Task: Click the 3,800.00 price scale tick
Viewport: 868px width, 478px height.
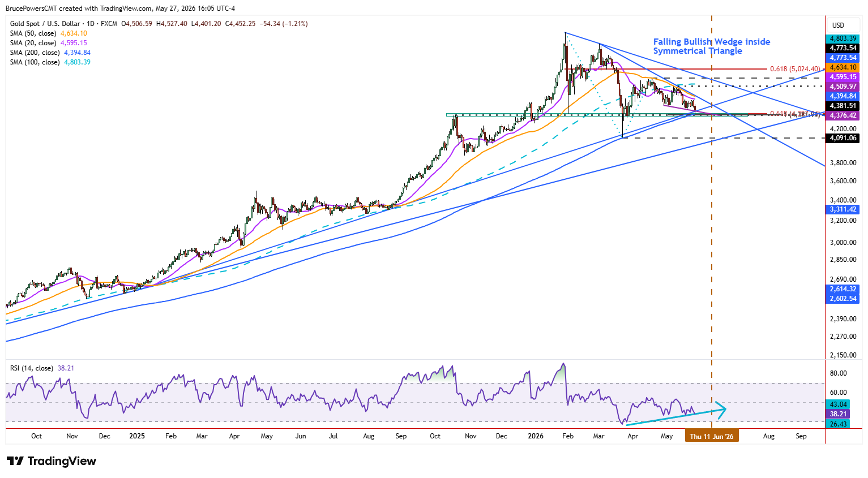Action: (x=843, y=163)
